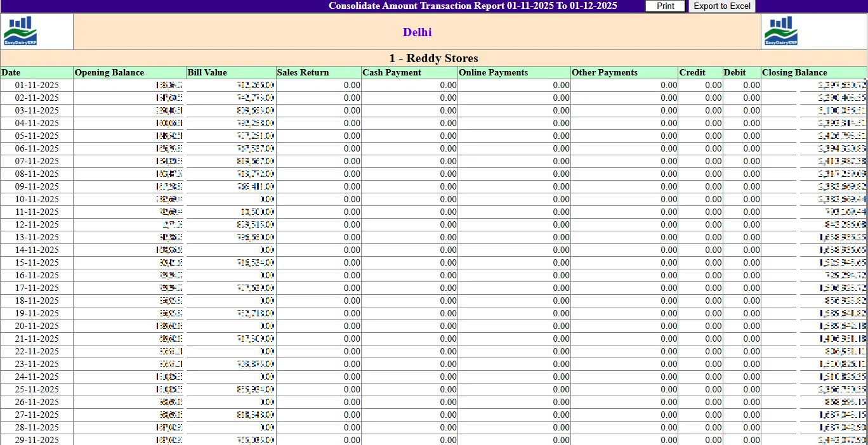The height and width of the screenshot is (445, 868).
Task: Select the date cell 24-11-2025
Action: pyautogui.click(x=37, y=377)
